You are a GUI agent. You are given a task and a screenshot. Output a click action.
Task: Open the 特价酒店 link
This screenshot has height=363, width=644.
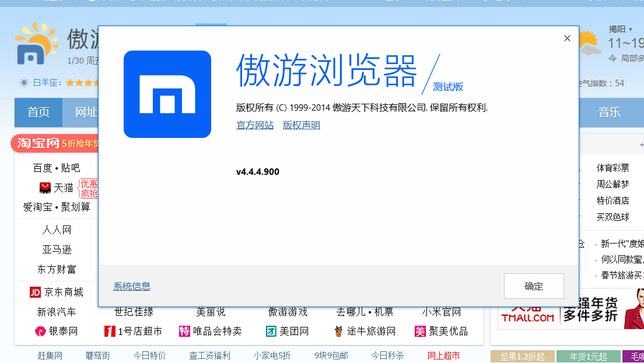click(x=612, y=200)
